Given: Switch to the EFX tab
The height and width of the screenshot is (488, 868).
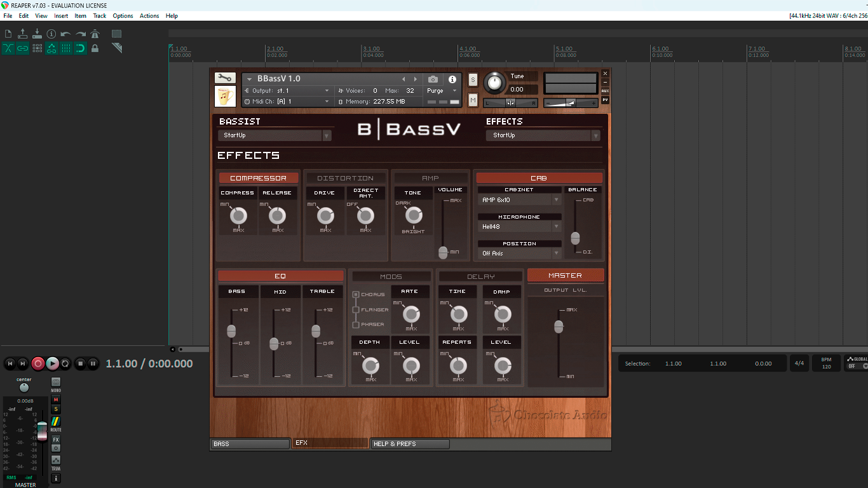Looking at the screenshot, I should (x=330, y=443).
